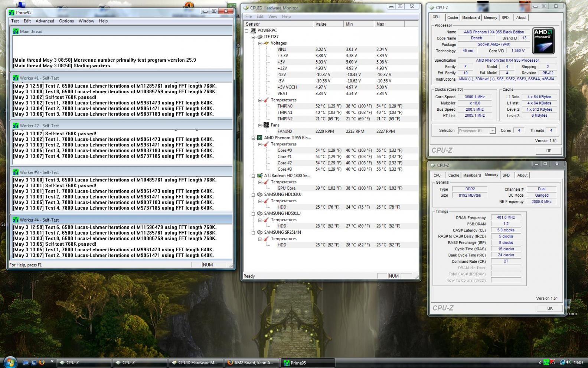Open the File menu in CPUID Hardware Monitor
The width and height of the screenshot is (588, 368).
pyautogui.click(x=248, y=16)
